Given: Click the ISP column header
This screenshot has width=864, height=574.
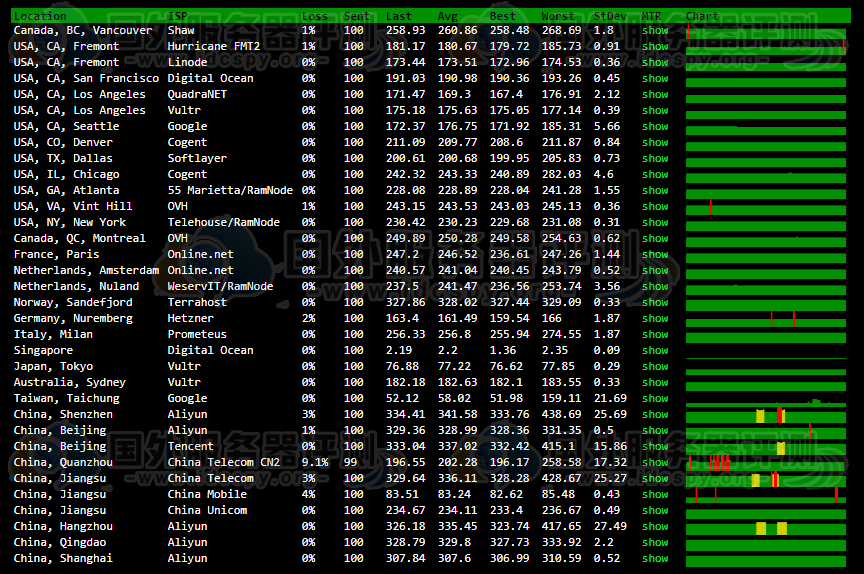Looking at the screenshot, I should (177, 16).
